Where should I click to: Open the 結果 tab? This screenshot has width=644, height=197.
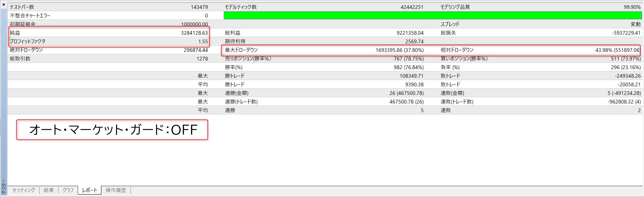point(49,190)
